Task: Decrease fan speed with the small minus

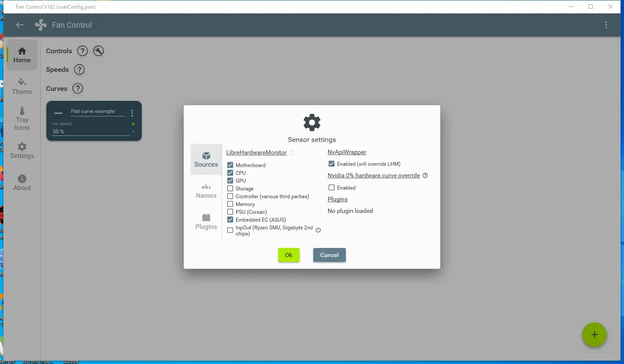Action: (133, 131)
